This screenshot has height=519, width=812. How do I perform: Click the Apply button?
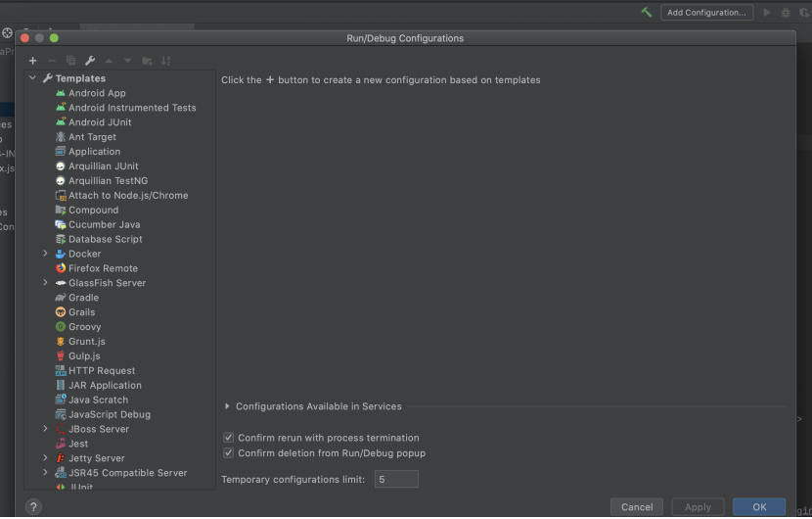tap(699, 507)
